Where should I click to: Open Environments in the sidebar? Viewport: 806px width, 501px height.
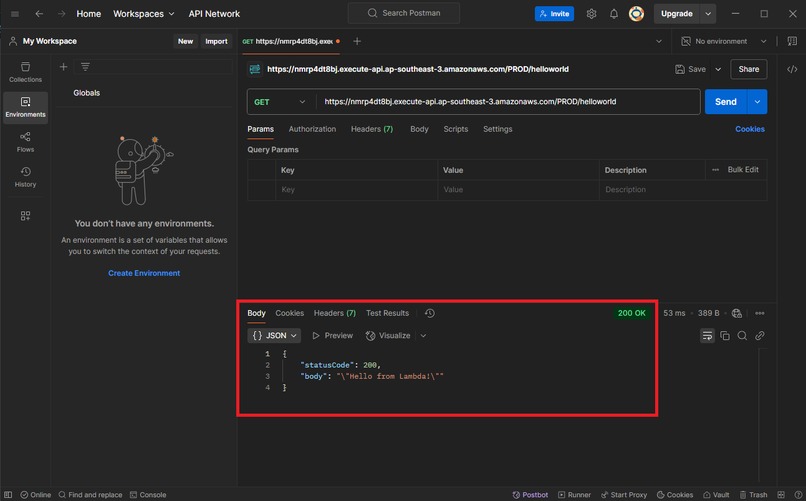[25, 107]
